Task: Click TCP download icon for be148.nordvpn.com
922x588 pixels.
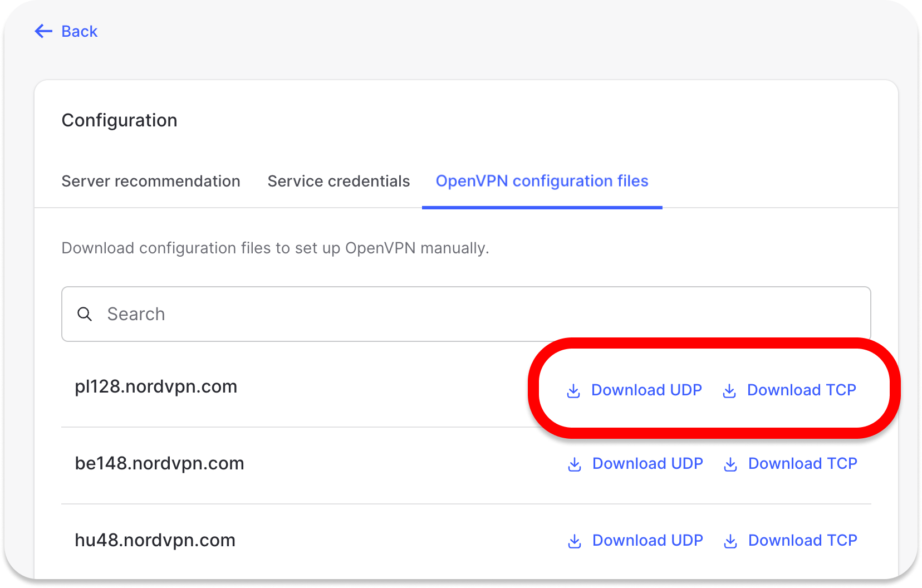Action: [x=730, y=464]
